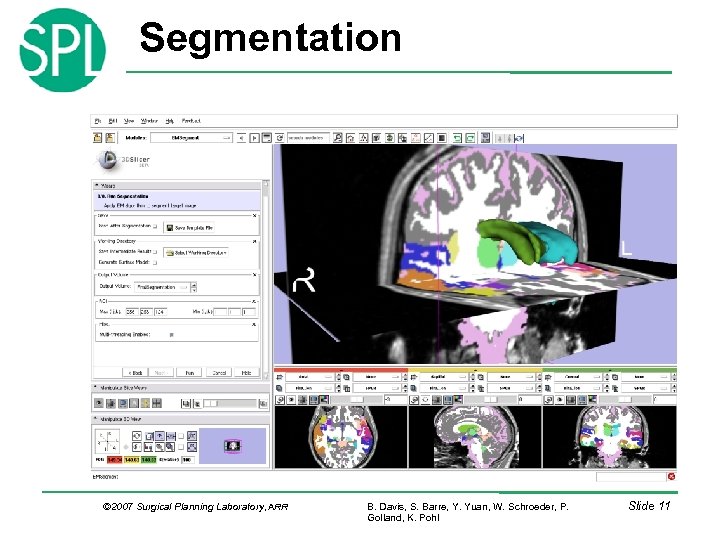The image size is (720, 540).
Task: Toggle Multi-threading Enabled checkbox
Action: (172, 335)
